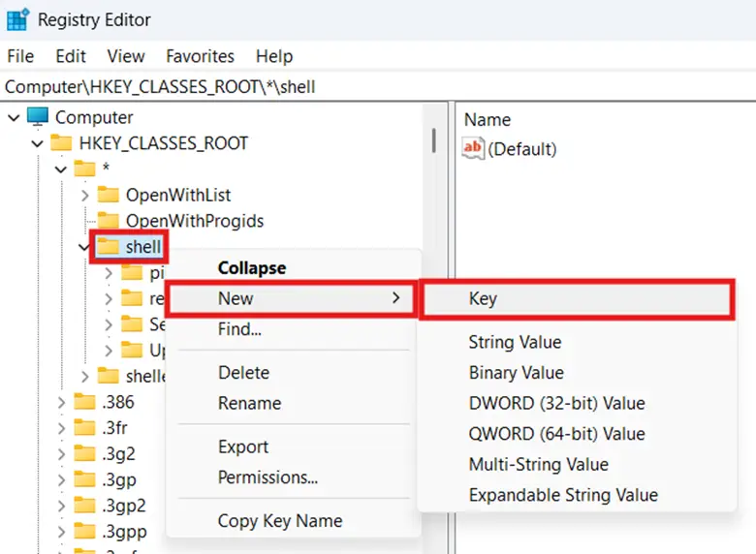756x554 pixels.
Task: Select Find... in the context menu
Action: (x=293, y=329)
